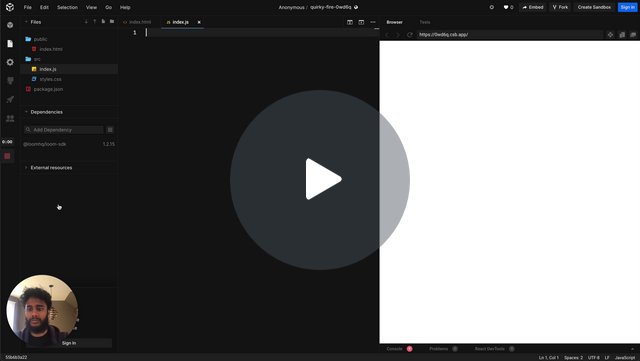Click the copy icon next to the crosshair
The height and width of the screenshot is (361, 640).
click(622, 35)
